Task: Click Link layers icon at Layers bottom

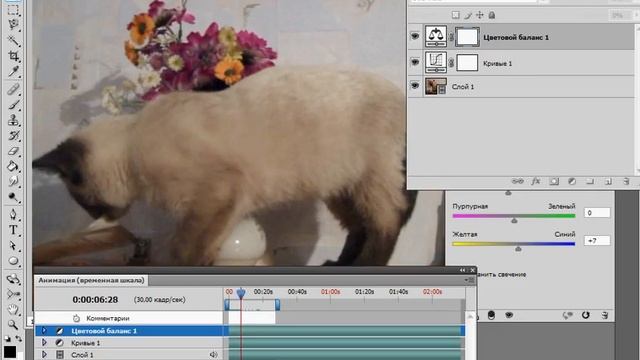Action: [518, 181]
